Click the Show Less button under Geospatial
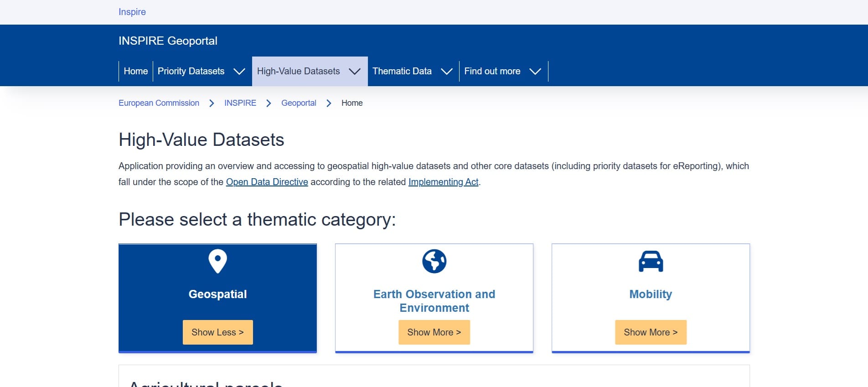 pos(218,332)
